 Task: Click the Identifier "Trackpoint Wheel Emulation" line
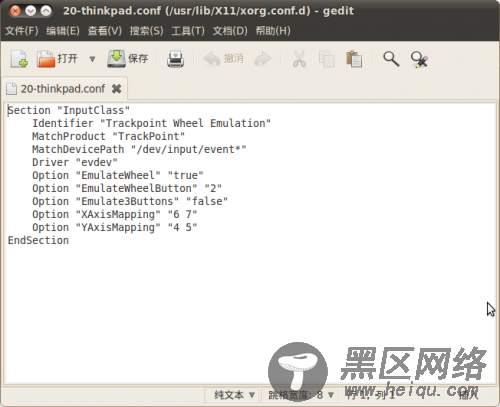tap(151, 123)
